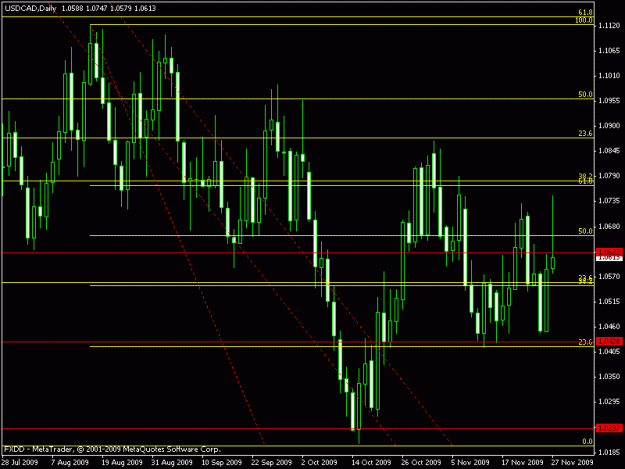This screenshot has width=625, height=469.
Task: Select the 1.0790 price axis label
Action: 609,176
